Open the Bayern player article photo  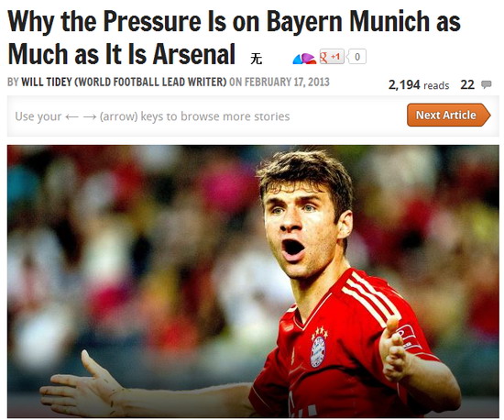(x=253, y=282)
